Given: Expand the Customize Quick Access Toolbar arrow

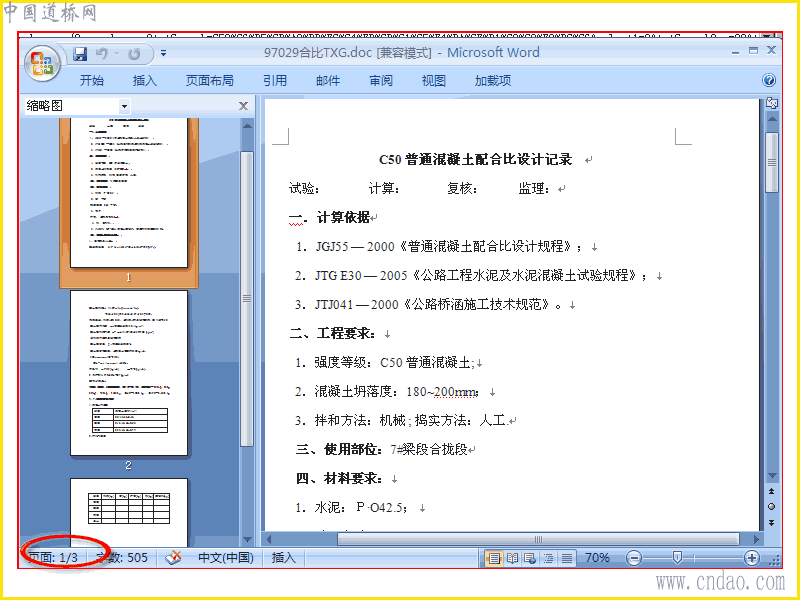Looking at the screenshot, I should 163,53.
